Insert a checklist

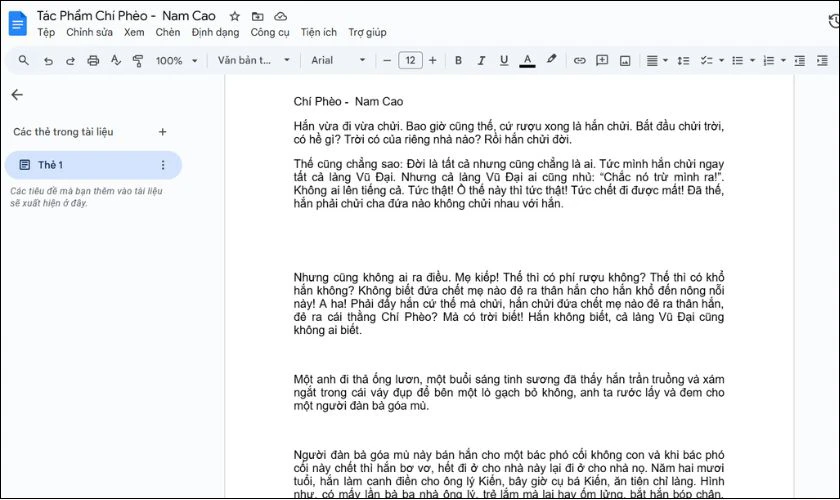(707, 61)
